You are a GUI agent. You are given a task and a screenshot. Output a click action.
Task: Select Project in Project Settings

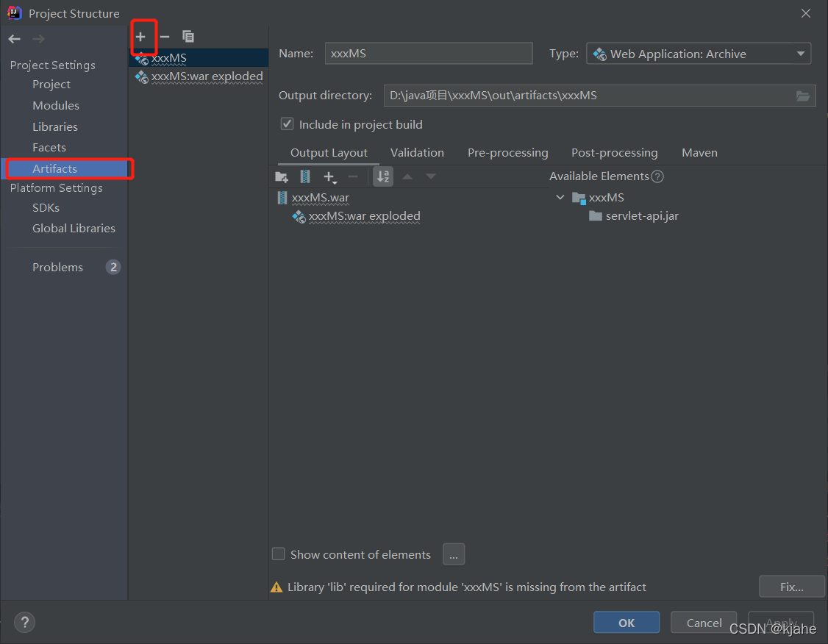[51, 85]
